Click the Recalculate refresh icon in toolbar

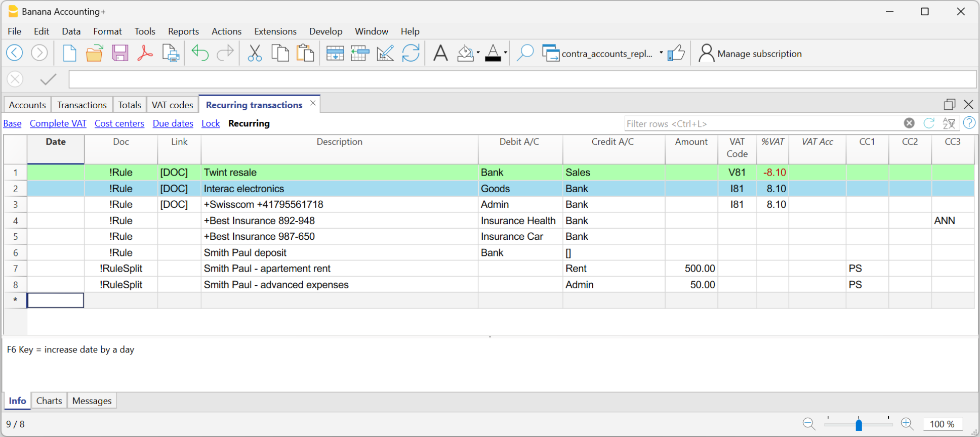[x=411, y=53]
